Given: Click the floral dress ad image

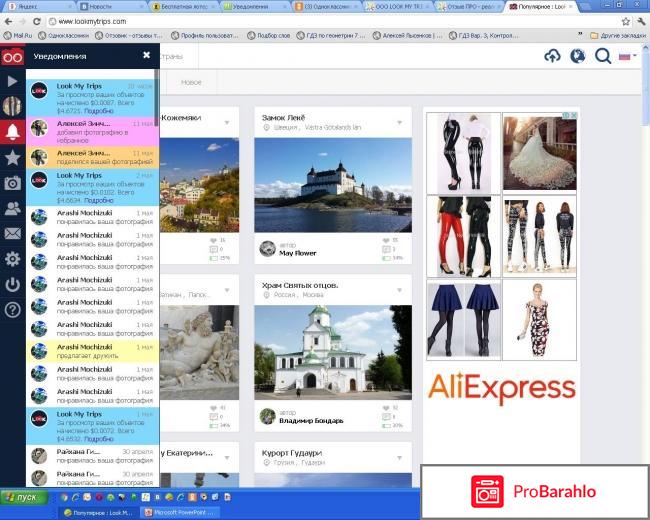Looking at the screenshot, I should 539,319.
